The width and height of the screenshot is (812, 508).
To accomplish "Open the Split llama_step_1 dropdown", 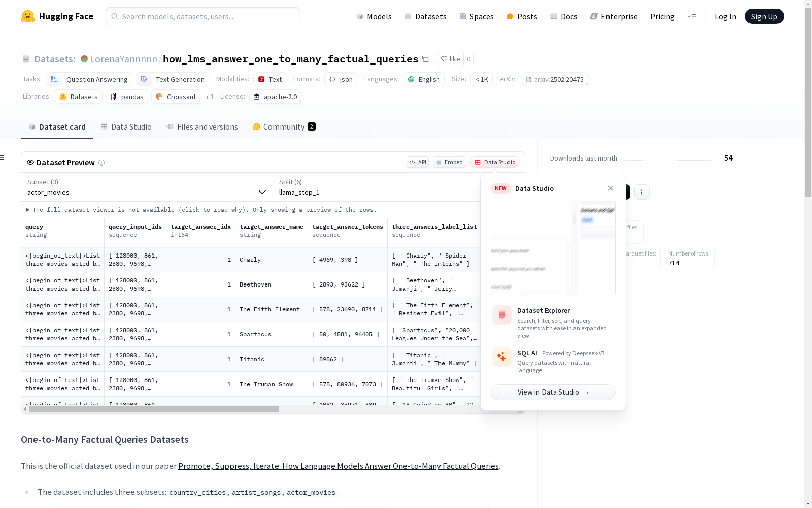I will [x=377, y=187].
